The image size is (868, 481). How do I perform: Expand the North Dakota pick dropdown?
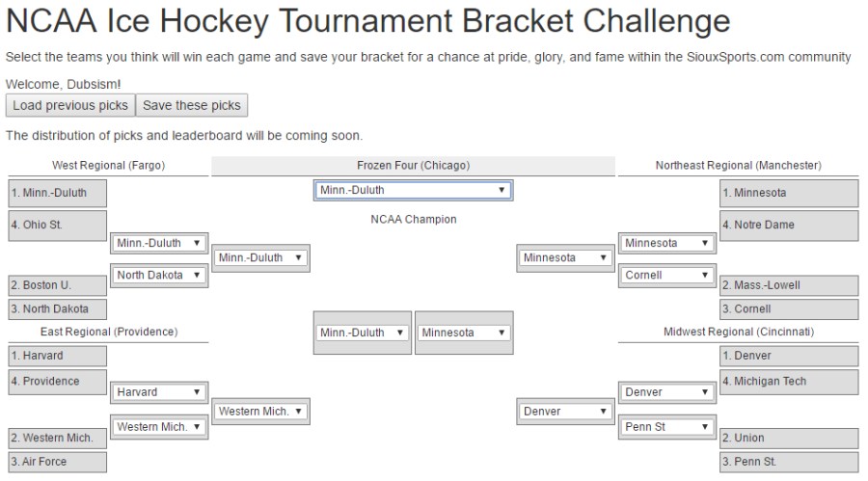159,275
